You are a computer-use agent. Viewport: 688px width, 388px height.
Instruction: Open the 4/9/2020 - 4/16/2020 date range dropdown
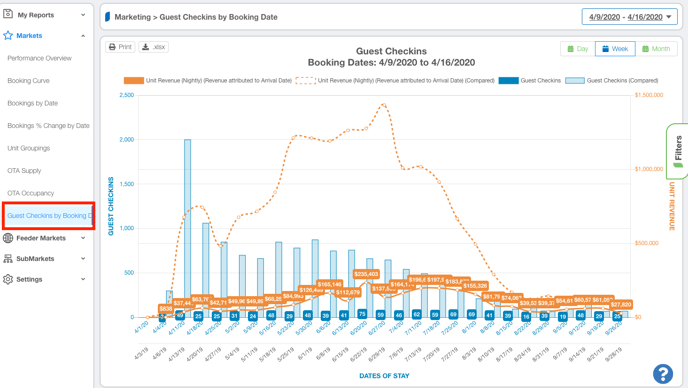tap(630, 17)
